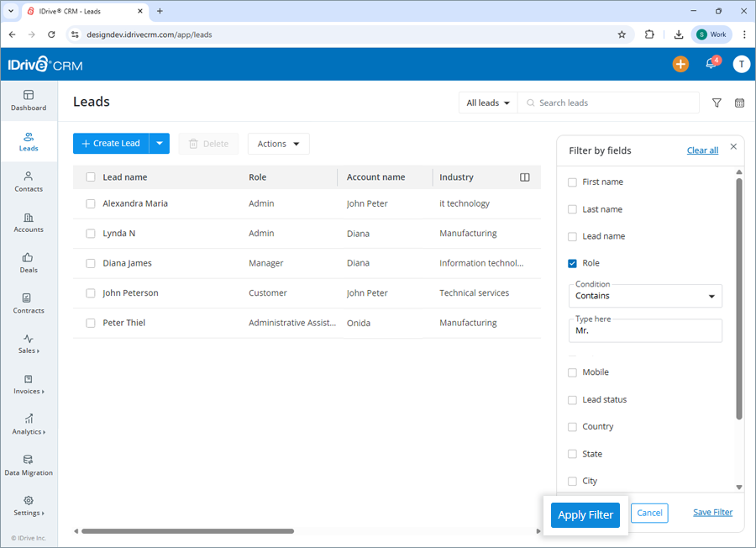756x548 pixels.
Task: Open the filter icon beside the search bar
Action: [x=717, y=103]
